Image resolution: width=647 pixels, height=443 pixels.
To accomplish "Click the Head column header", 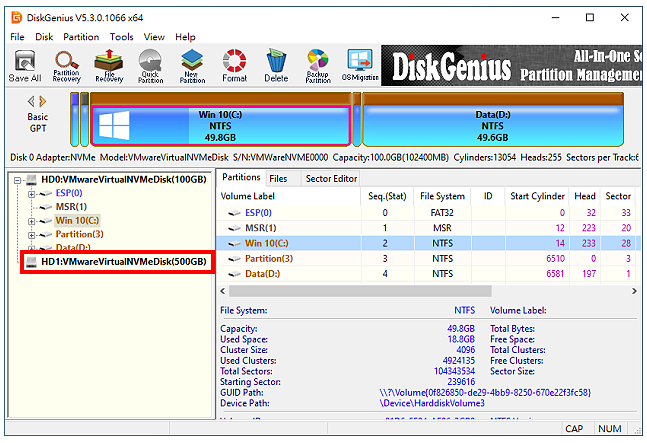I will pyautogui.click(x=585, y=196).
